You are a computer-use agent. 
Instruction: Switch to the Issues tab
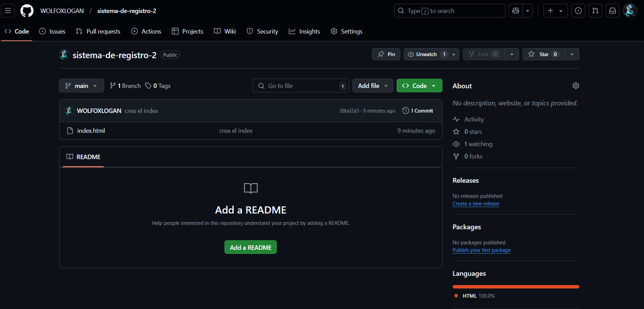click(x=52, y=31)
